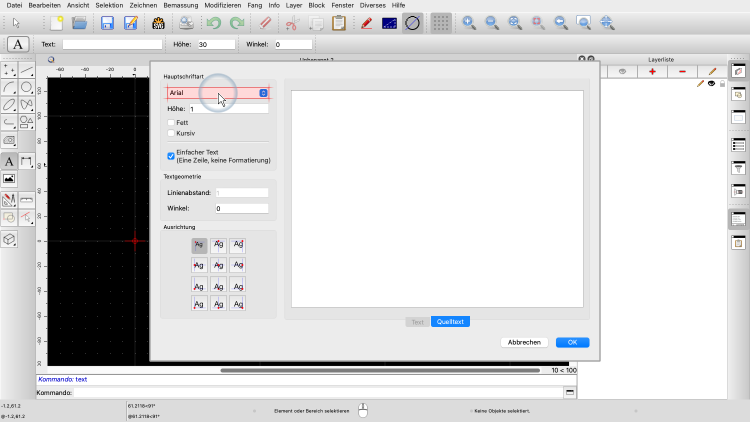750x422 pixels.
Task: Open the Bemassung menu
Action: tap(183, 5)
